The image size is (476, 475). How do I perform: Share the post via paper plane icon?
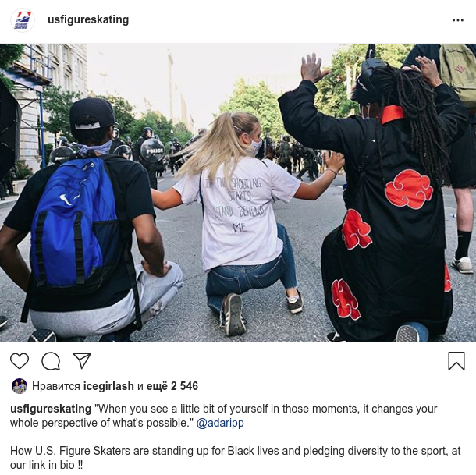click(x=82, y=361)
